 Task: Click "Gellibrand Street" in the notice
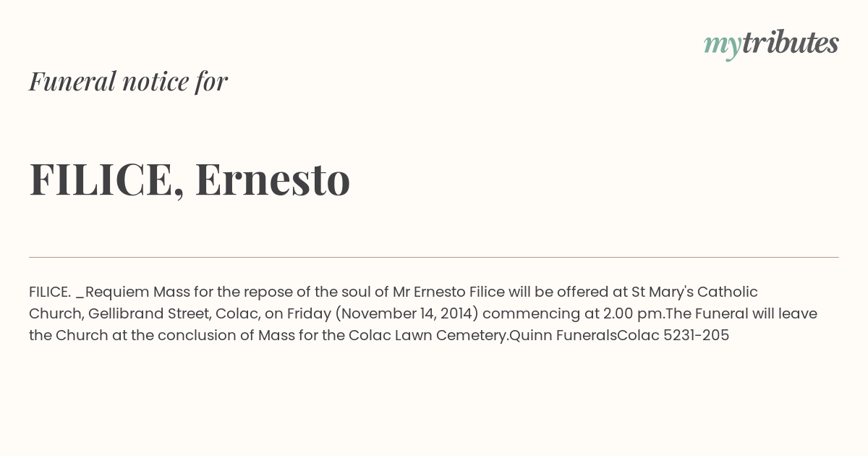[148, 313]
